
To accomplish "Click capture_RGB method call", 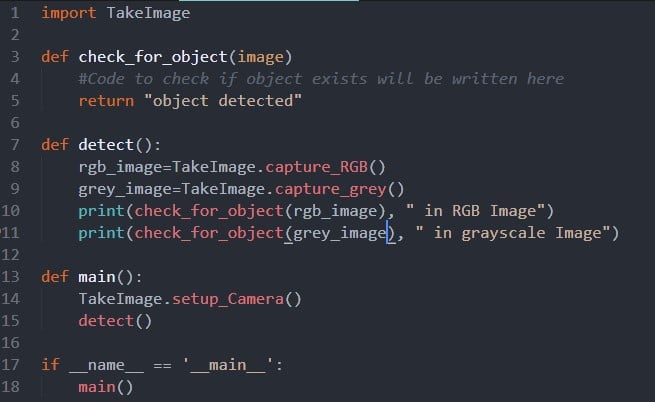I will (x=316, y=167).
